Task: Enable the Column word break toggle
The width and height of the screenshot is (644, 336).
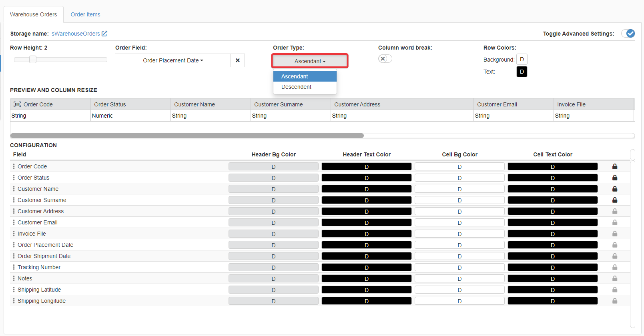Action: (x=385, y=59)
